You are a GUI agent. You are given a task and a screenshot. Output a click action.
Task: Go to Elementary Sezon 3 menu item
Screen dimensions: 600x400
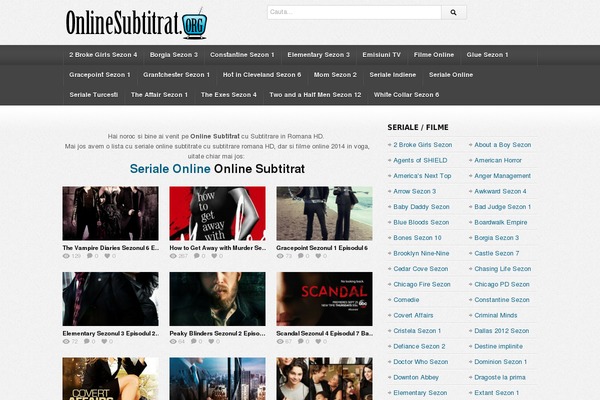coord(318,55)
